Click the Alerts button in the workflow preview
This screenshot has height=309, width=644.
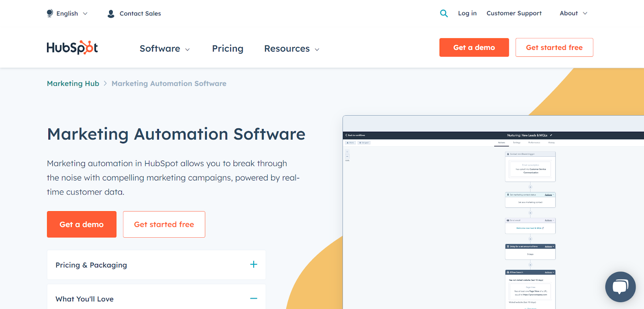[350, 143]
